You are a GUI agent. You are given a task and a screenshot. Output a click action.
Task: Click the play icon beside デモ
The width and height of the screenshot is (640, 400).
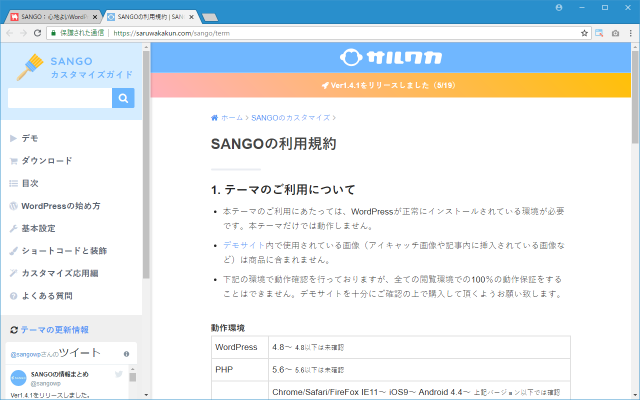click(13, 138)
